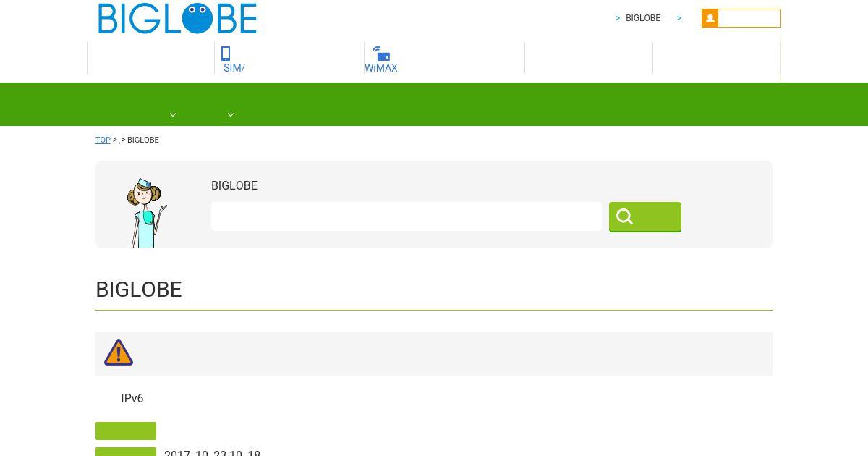The height and width of the screenshot is (456, 868).
Task: Click the nurse character illustration
Action: (x=147, y=213)
